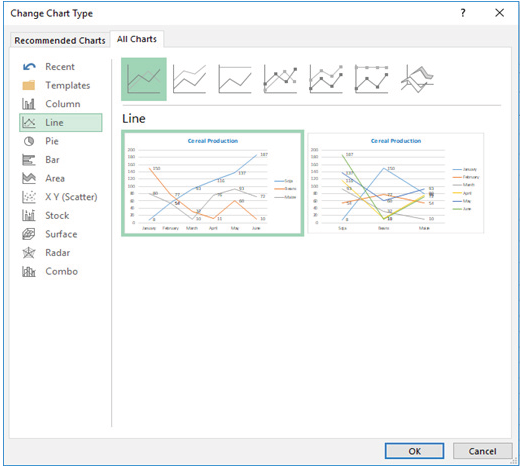Image resolution: width=523 pixels, height=467 pixels.
Task: Choose the Stock category label
Action: 57,215
